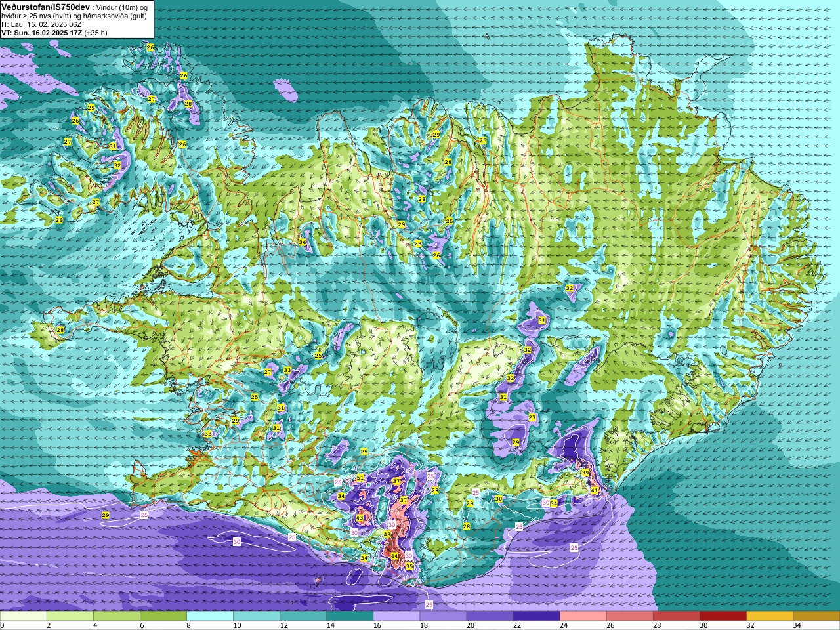Click the legend scale tick label 0

3,625
